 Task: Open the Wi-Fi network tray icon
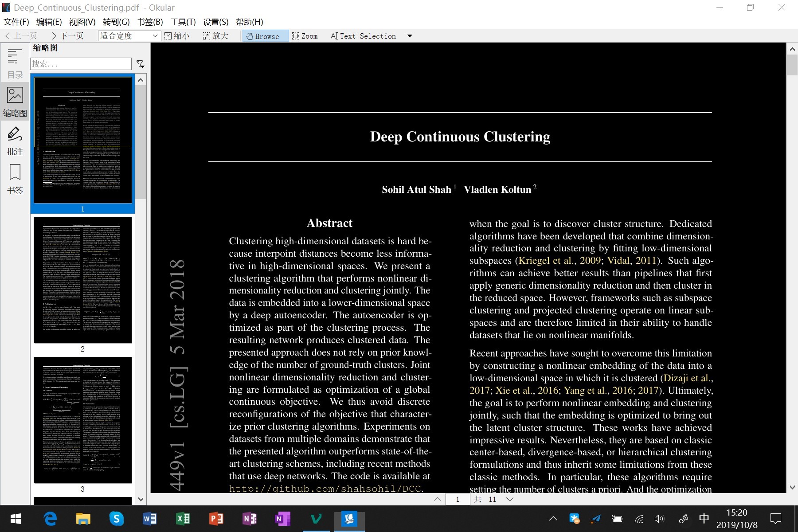click(638, 519)
